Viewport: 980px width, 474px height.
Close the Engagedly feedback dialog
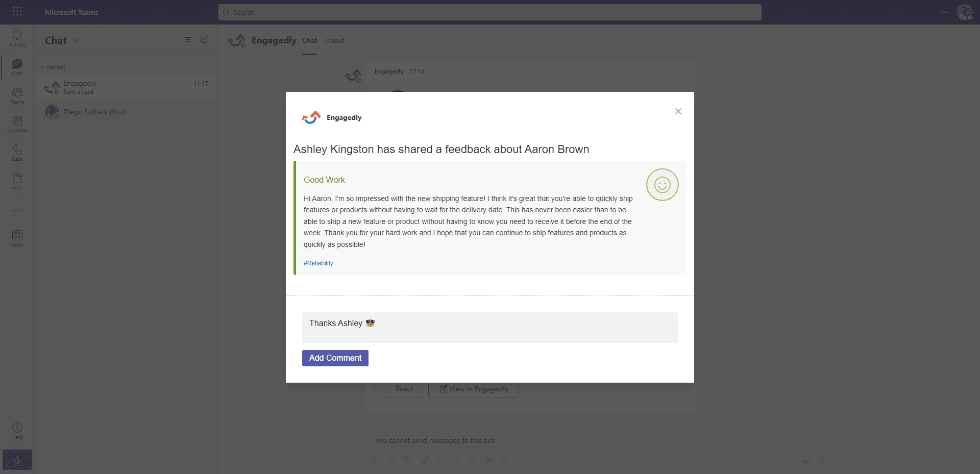678,111
